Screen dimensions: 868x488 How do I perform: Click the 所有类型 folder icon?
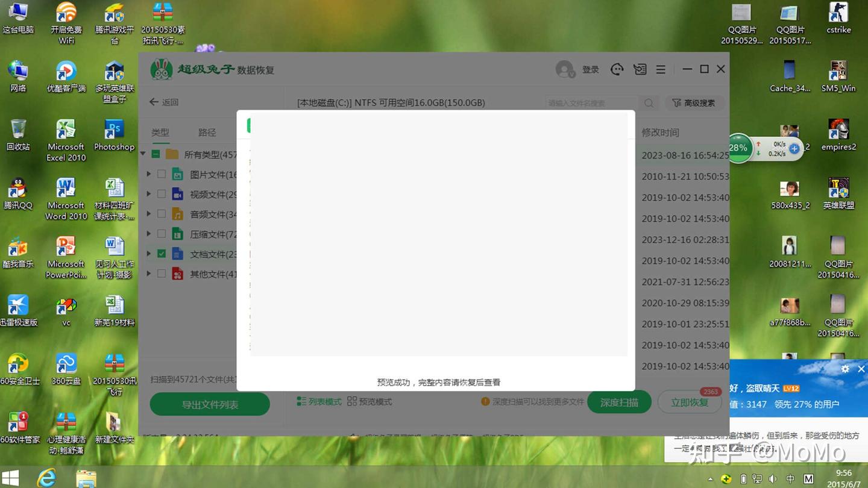point(172,154)
